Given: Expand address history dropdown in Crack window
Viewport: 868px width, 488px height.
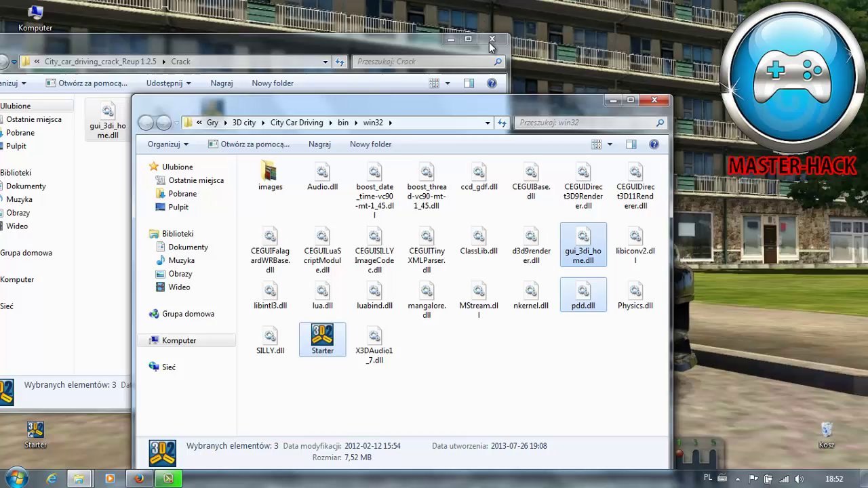Looking at the screenshot, I should (x=325, y=62).
